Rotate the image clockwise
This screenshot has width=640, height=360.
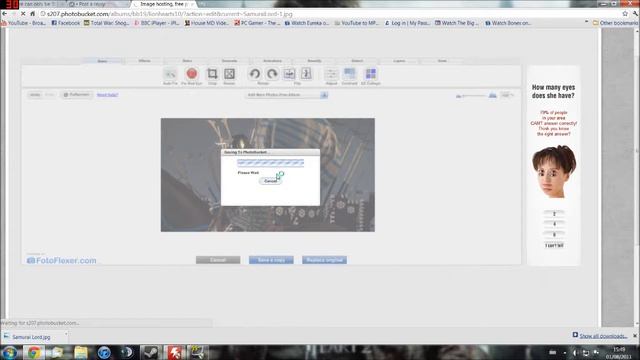tap(272, 74)
